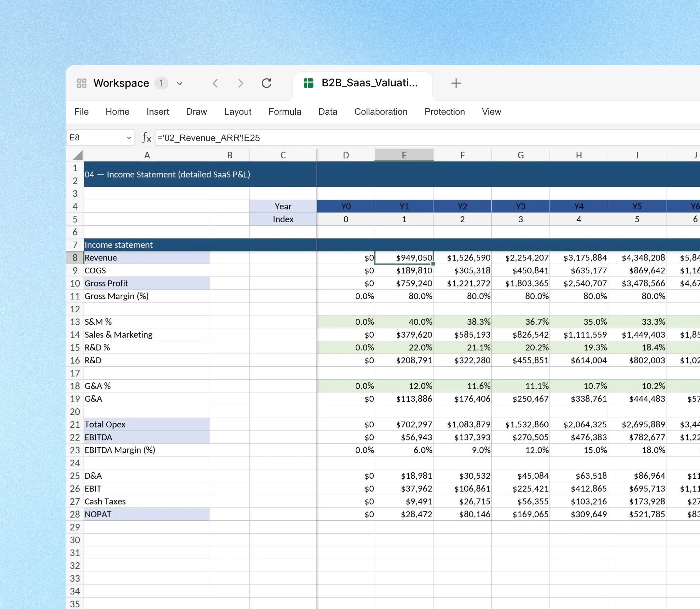This screenshot has height=609, width=700.
Task: Select the Revenue label in cell A8
Action: point(101,257)
